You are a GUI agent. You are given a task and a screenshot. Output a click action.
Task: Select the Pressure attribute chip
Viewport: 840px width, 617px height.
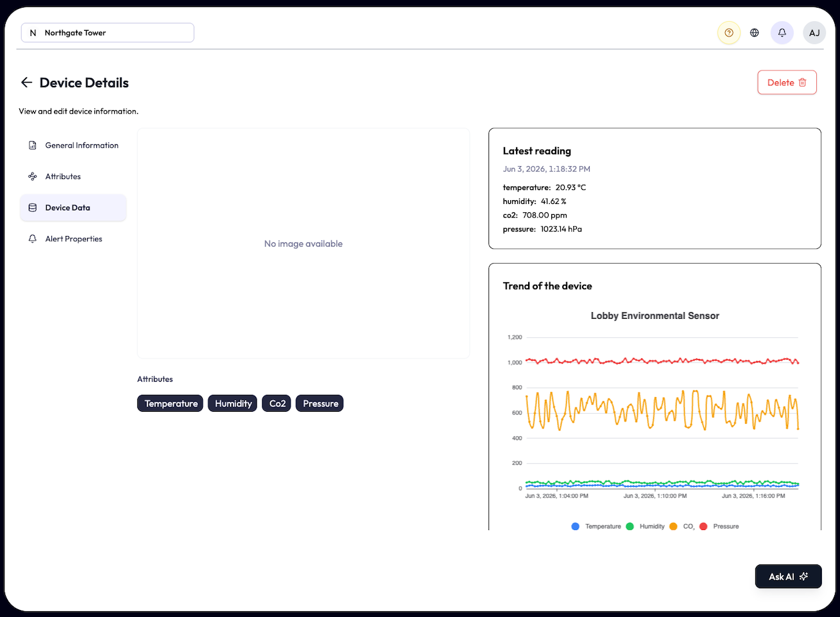click(x=320, y=403)
